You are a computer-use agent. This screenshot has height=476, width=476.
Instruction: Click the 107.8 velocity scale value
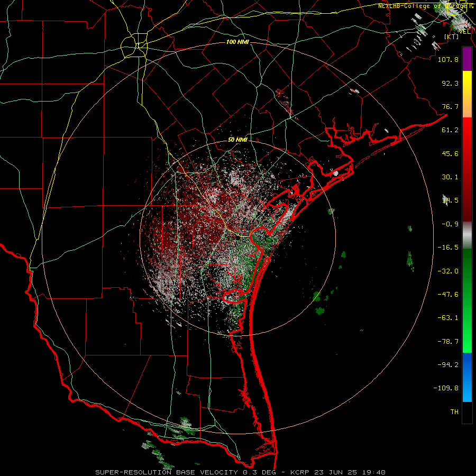(448, 59)
